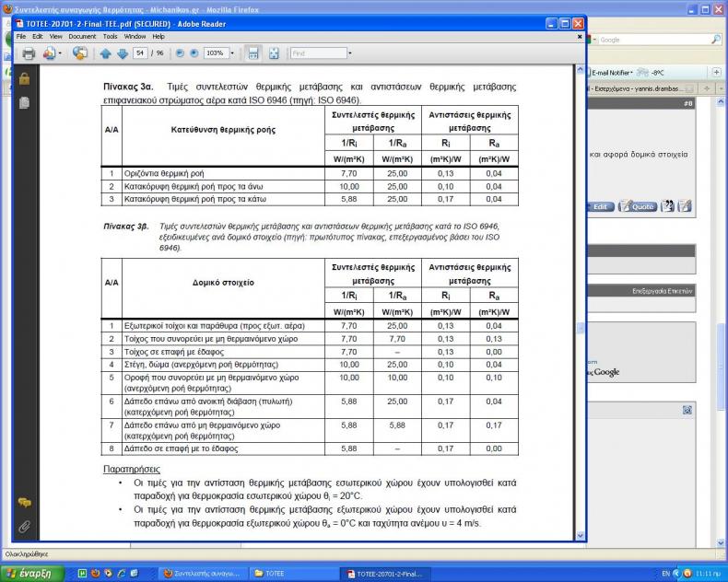Click the E-mail Notifier toolbar button
The width and height of the screenshot is (728, 582).
[611, 73]
